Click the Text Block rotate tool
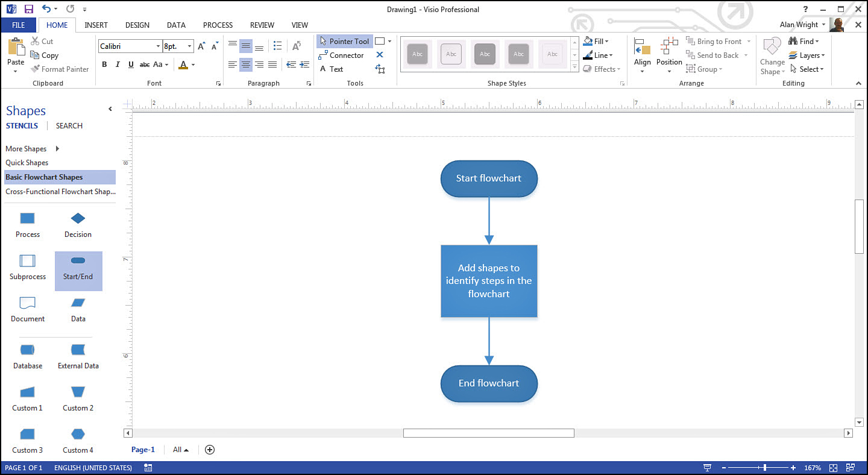Screen dimensions: 868x475 click(380, 69)
